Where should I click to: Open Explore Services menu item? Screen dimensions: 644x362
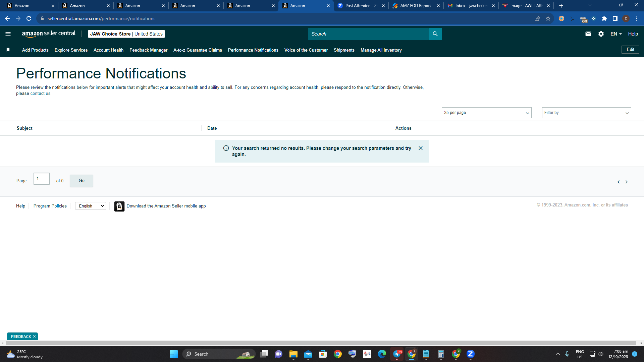[x=71, y=50]
